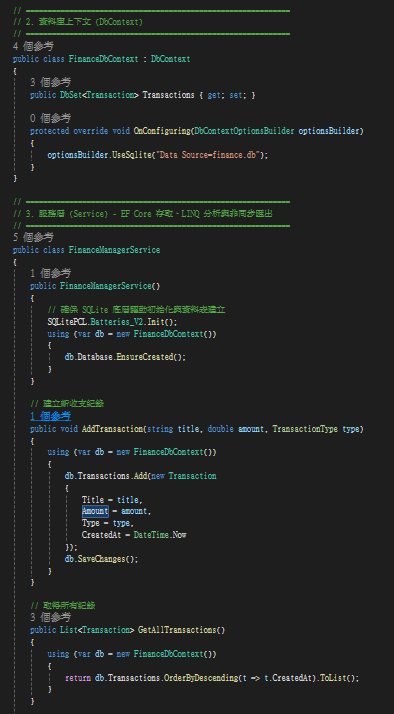Click the 1 個參考 link above the FinanceManagerService constructor
Screen dimensions: 394x714
point(51,273)
